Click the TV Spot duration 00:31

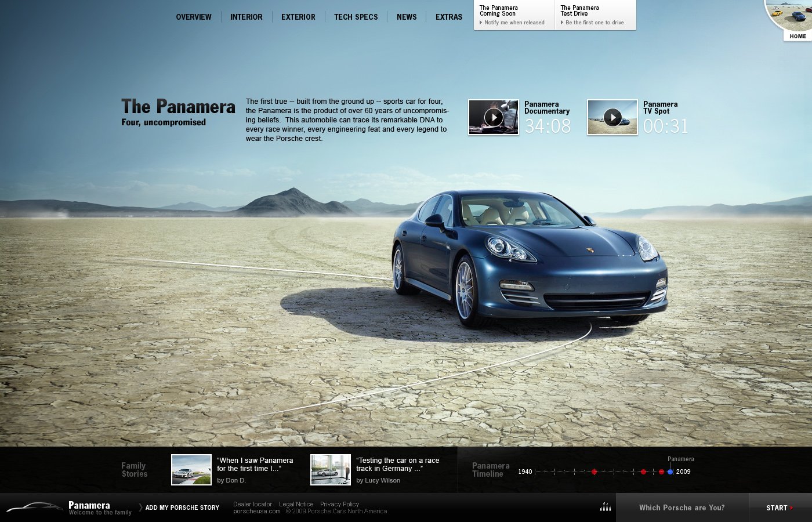click(666, 126)
